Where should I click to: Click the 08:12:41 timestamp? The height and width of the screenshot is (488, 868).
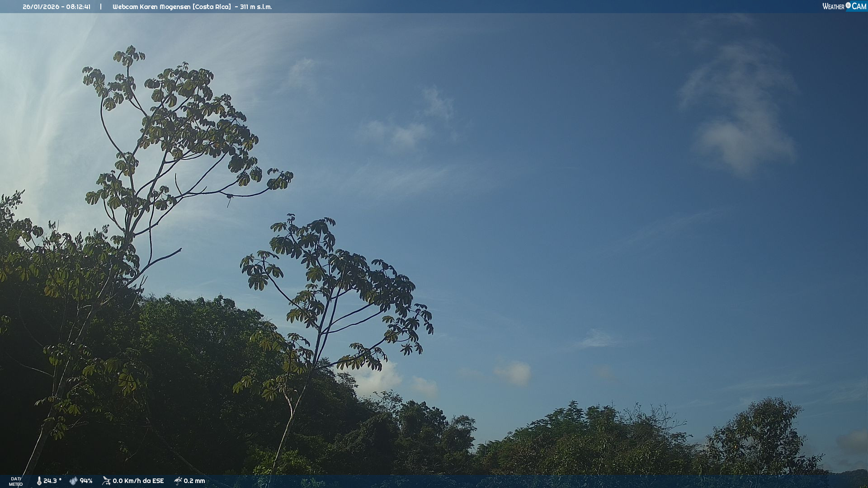pos(78,7)
